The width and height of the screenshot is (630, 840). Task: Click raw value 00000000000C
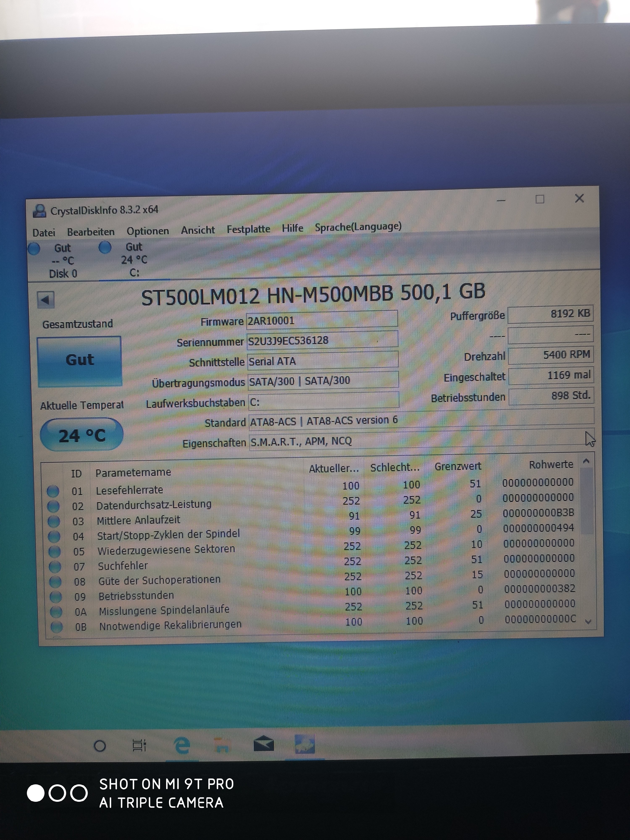[540, 619]
